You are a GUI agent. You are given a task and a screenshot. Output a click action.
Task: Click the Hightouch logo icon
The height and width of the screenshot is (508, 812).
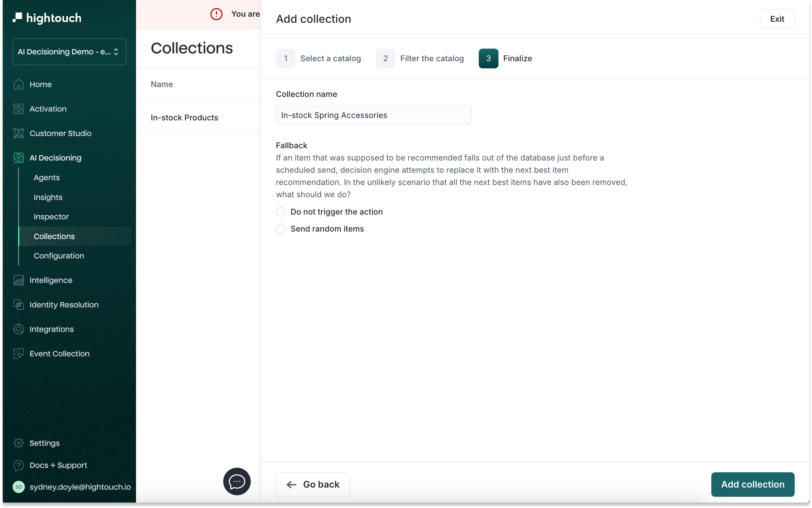tap(17, 17)
